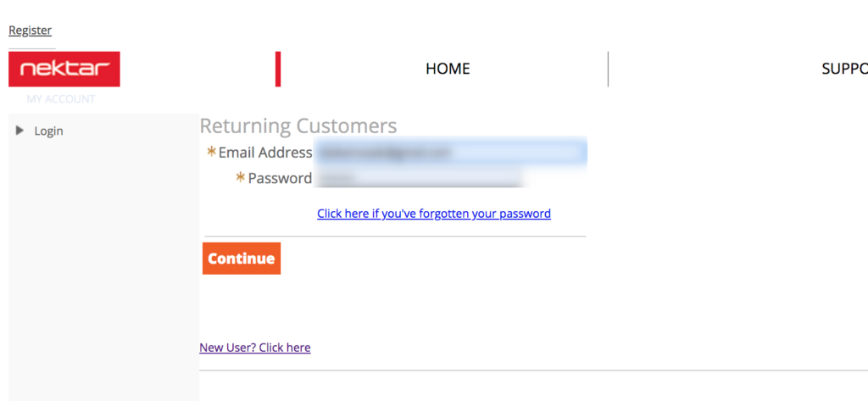
Task: Follow the New User? Click here link
Action: 255,348
